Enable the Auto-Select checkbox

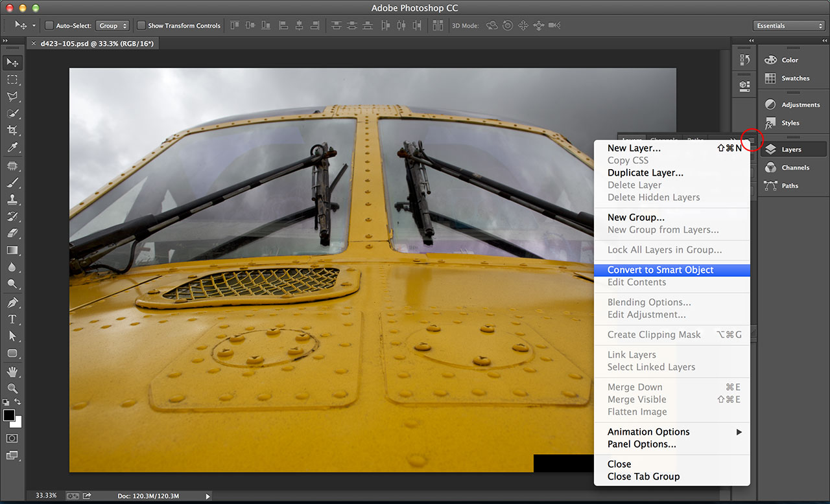(x=49, y=26)
